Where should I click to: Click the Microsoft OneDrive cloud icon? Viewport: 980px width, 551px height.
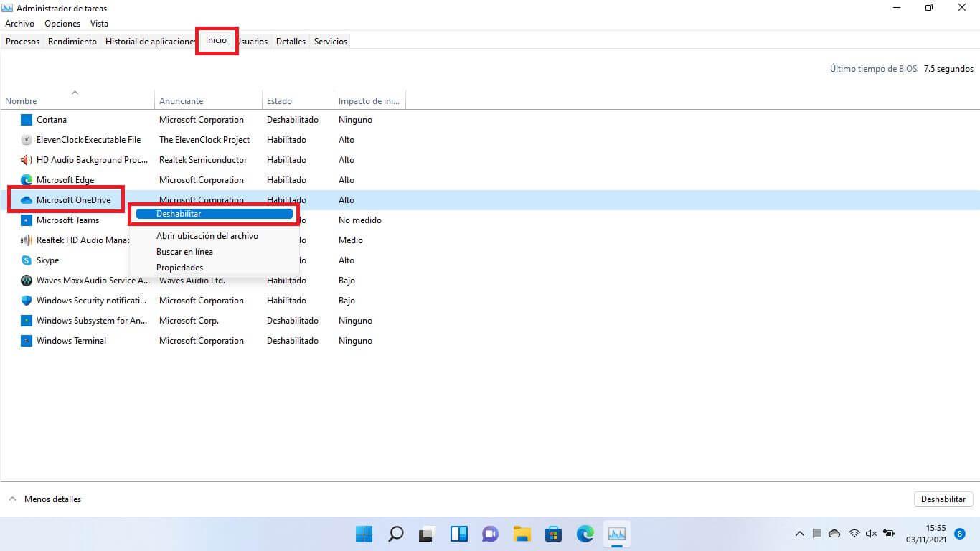click(x=27, y=200)
